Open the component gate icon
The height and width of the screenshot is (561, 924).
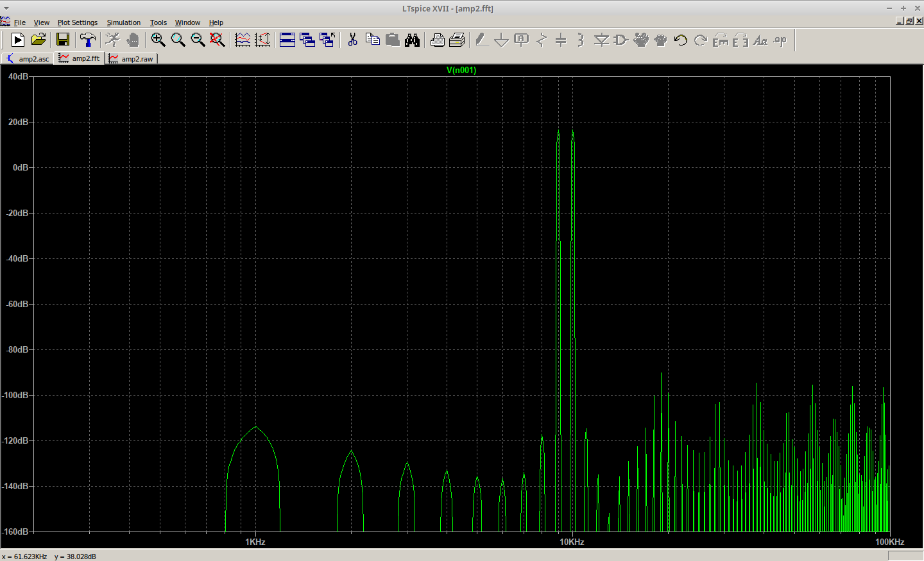(620, 40)
